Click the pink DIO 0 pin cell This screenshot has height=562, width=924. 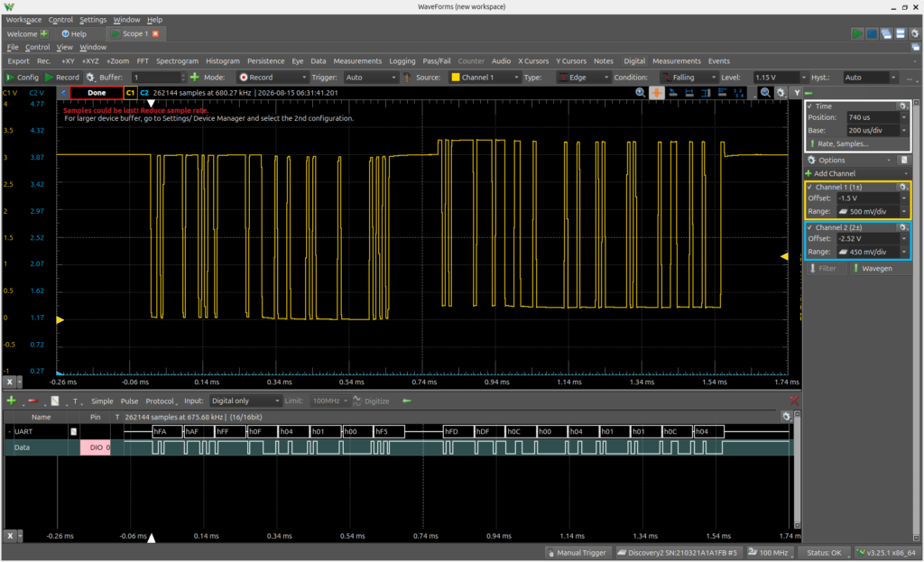pyautogui.click(x=96, y=447)
